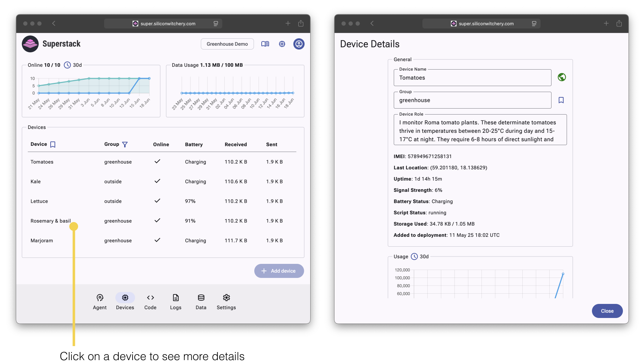Screen dimensions: 644x364
Task: Click back arrow in right browser window
Action: click(372, 24)
